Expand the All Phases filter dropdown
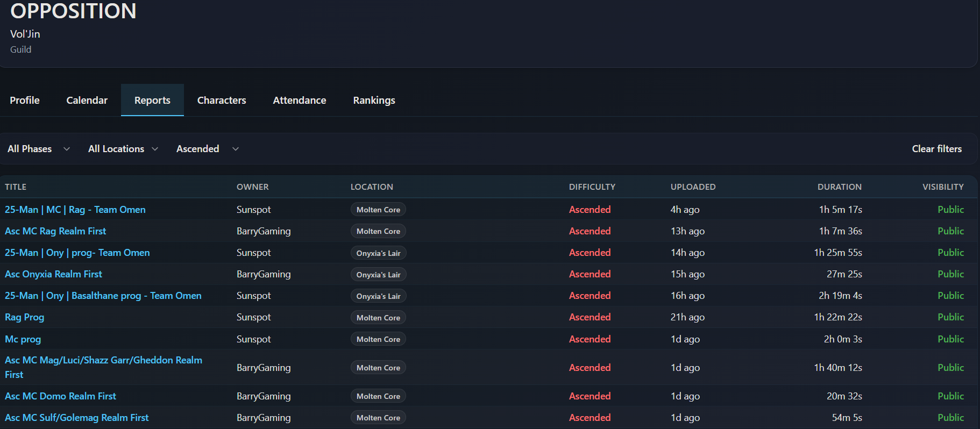Image resolution: width=980 pixels, height=429 pixels. 39,149
